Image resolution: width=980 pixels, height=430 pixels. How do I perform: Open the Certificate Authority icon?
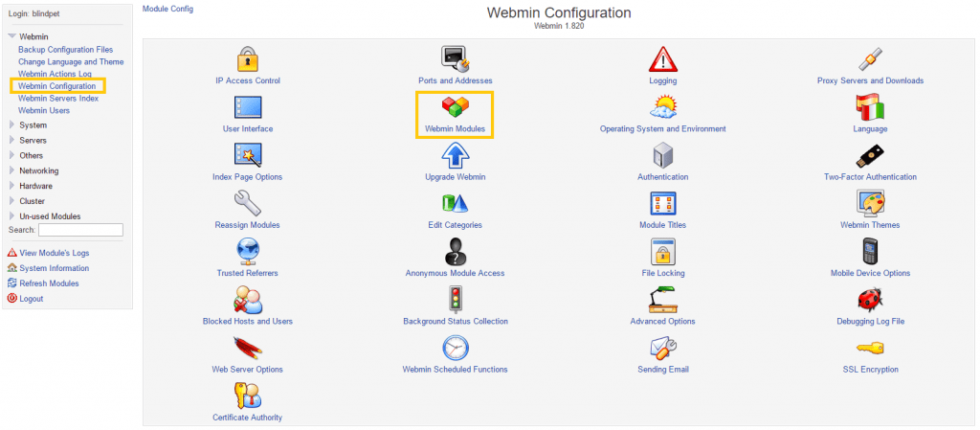248,396
